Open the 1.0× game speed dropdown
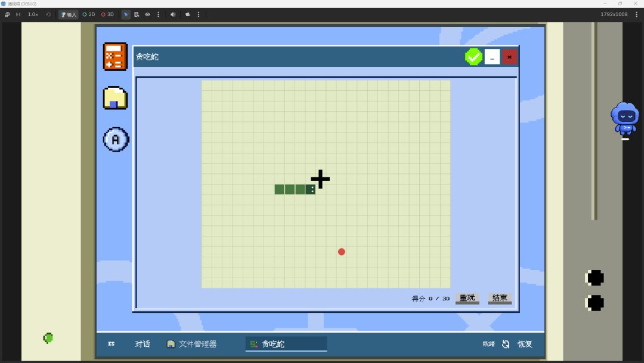Viewport: 644px width, 363px height. coord(33,14)
